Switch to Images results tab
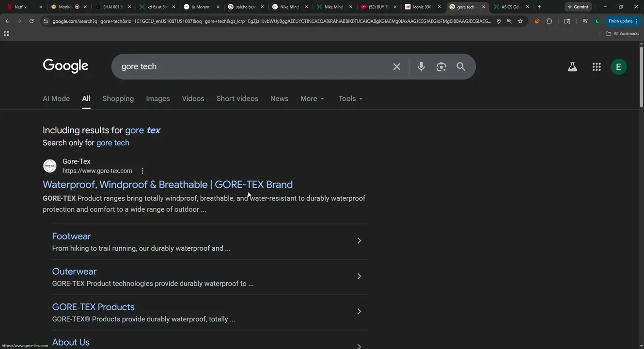This screenshot has width=644, height=349. [158, 98]
